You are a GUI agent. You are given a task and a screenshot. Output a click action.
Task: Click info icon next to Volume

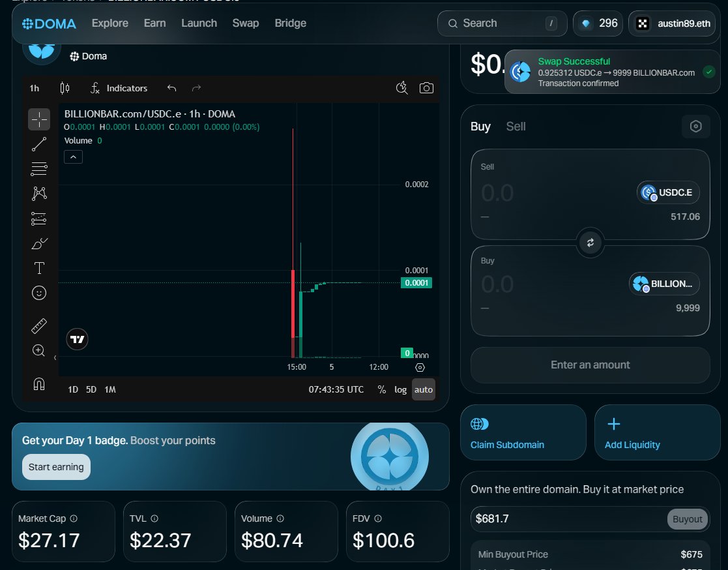point(280,518)
